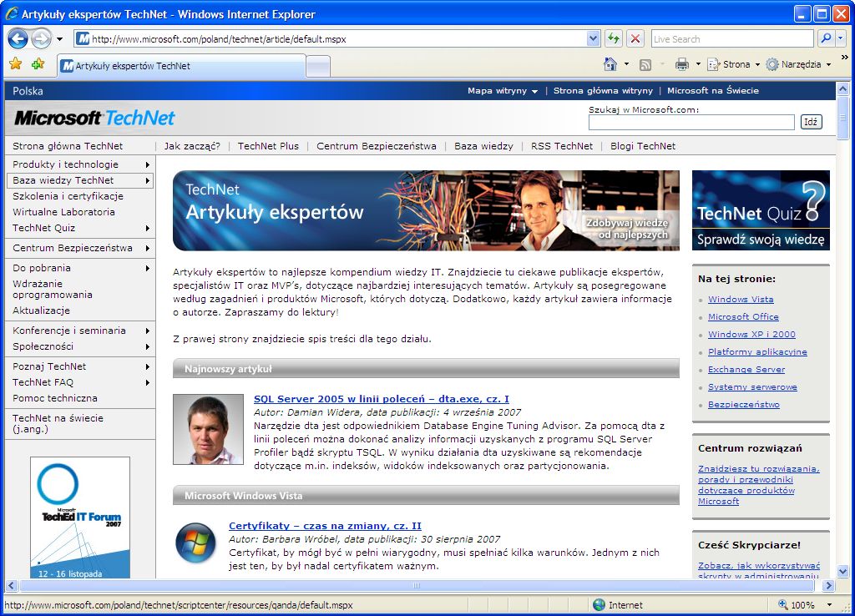Click the Live Search input field

click(x=732, y=39)
